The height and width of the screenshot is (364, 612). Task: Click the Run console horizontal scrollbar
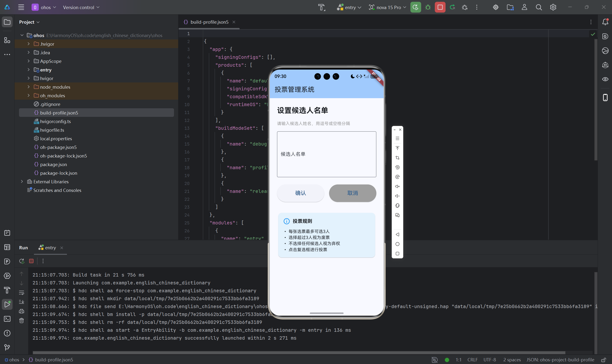click(x=294, y=353)
